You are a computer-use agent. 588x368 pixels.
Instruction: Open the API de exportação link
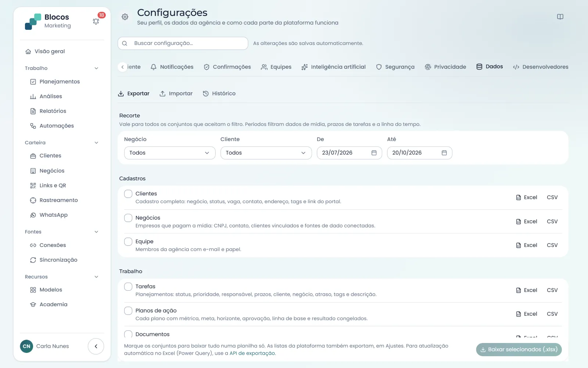(252, 353)
